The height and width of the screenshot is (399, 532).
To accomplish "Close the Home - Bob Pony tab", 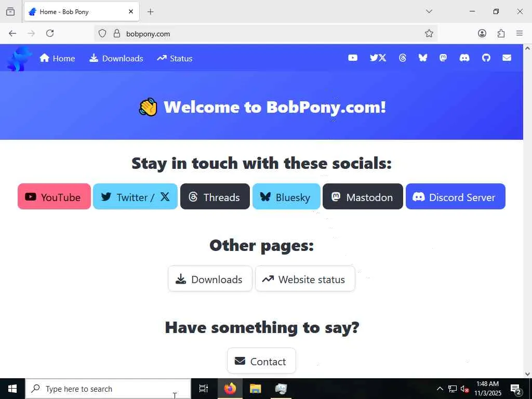I will [x=131, y=11].
